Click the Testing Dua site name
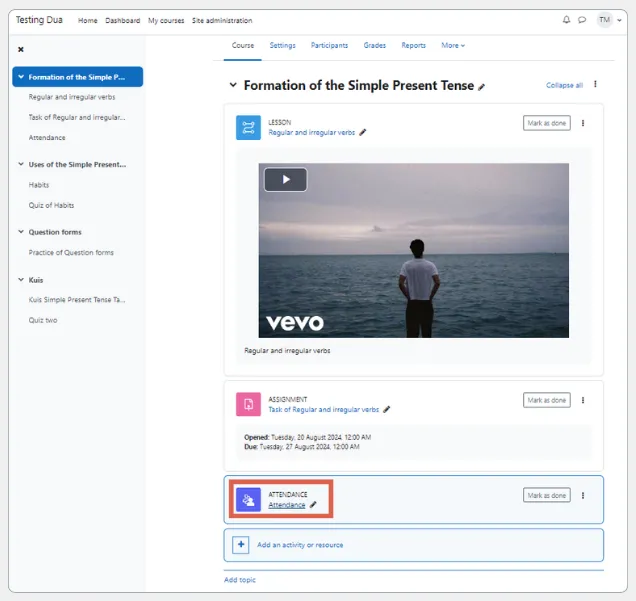The width and height of the screenshot is (636, 601). pos(39,20)
